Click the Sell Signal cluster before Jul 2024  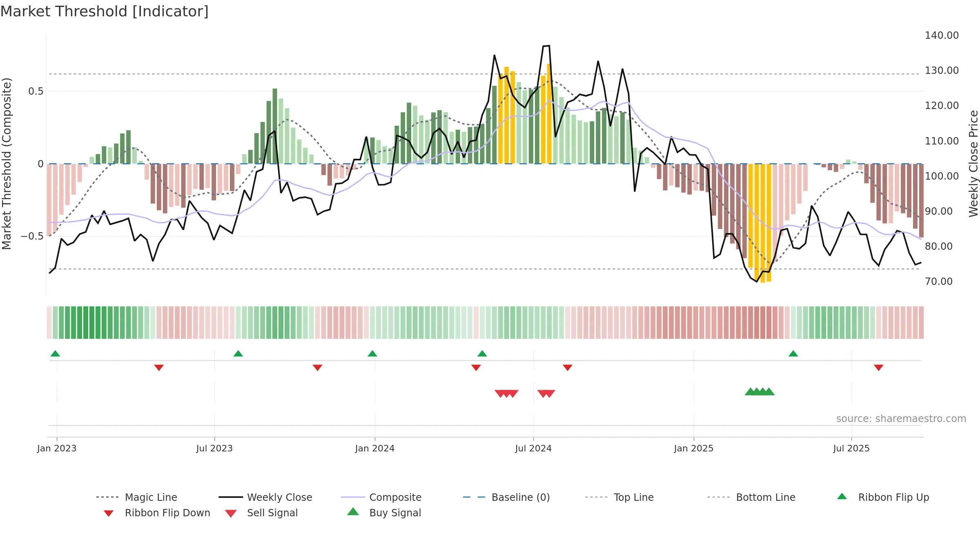pos(506,393)
